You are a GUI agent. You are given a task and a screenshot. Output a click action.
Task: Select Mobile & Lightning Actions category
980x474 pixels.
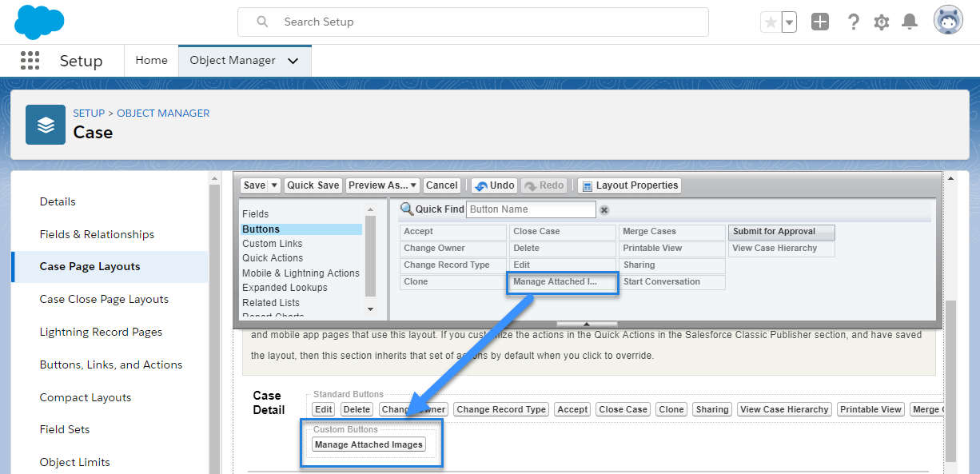click(301, 273)
